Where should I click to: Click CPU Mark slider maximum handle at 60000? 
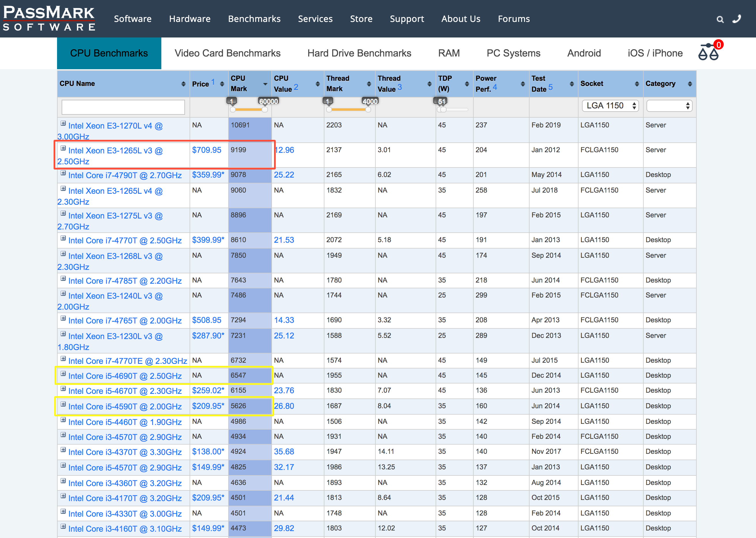[265, 109]
